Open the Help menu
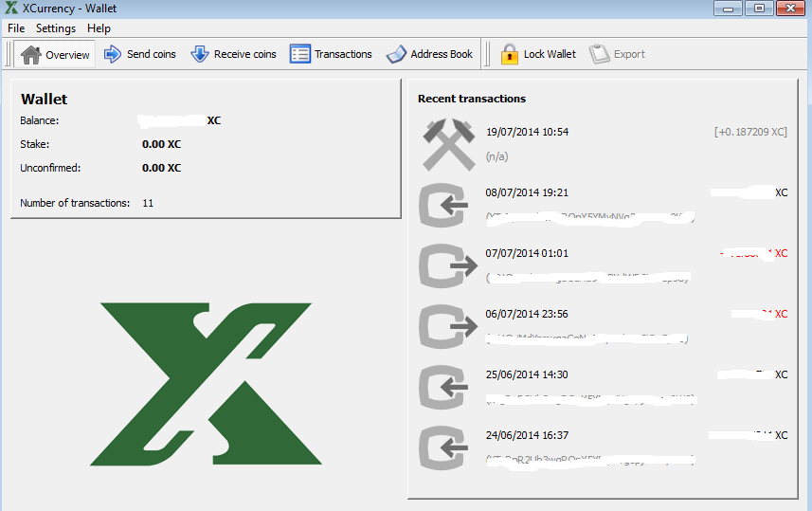 [99, 28]
